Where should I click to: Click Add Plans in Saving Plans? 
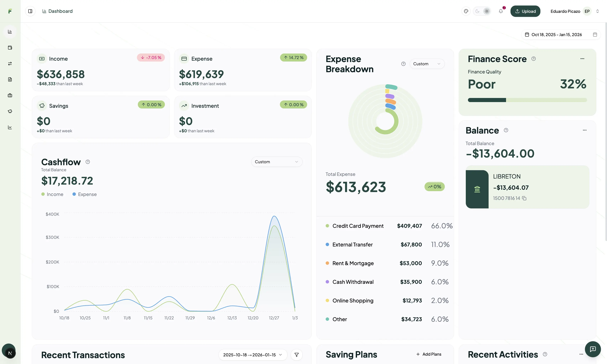(x=429, y=354)
